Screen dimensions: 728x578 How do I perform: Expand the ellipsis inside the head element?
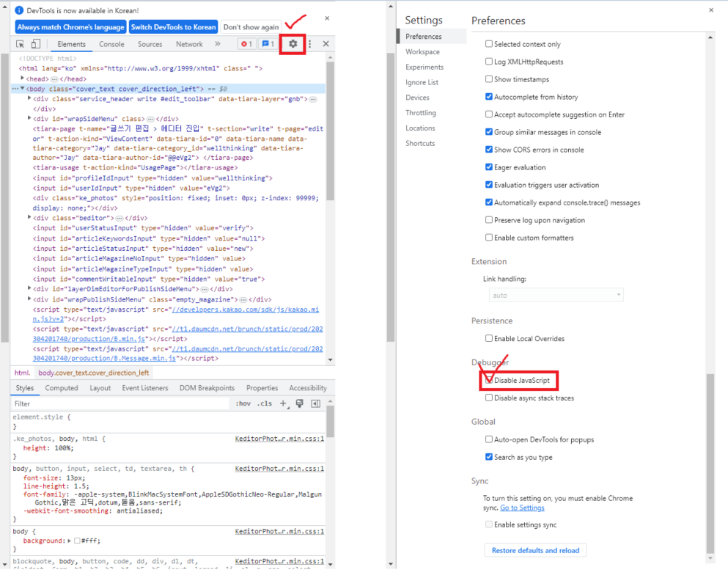pyautogui.click(x=54, y=79)
